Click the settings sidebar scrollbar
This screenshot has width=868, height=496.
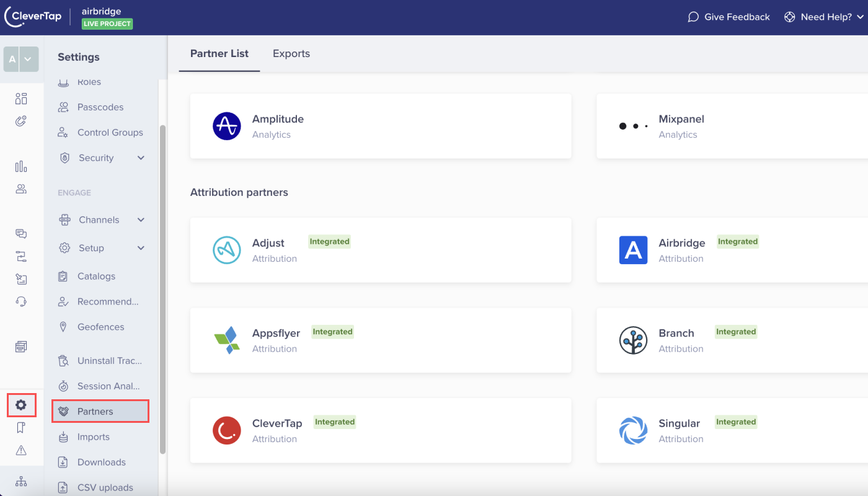163,290
